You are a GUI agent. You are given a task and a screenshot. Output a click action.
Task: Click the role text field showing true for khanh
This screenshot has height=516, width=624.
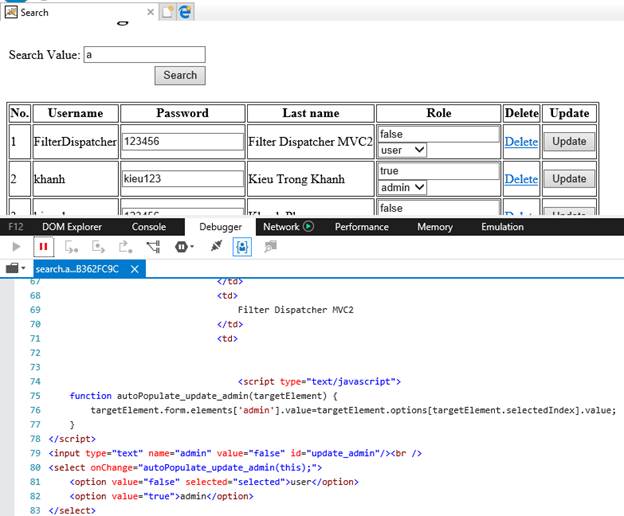tap(439, 171)
